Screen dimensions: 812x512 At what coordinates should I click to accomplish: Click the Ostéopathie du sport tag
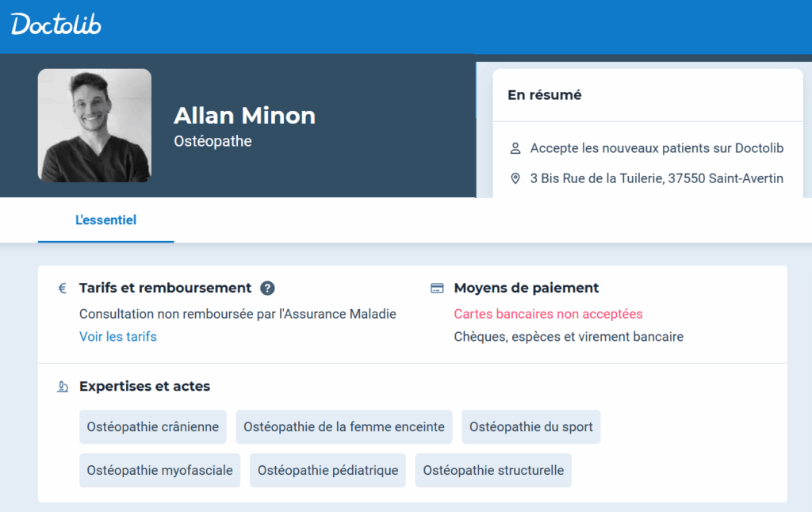point(531,427)
